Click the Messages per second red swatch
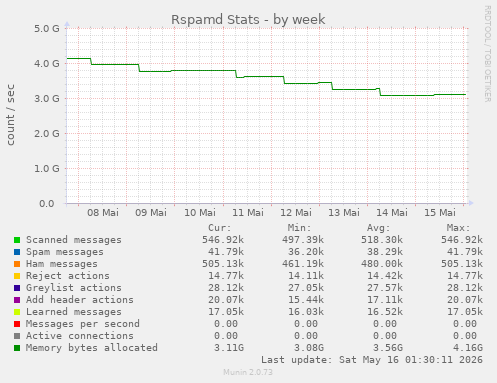The image size is (497, 383). pos(17,324)
